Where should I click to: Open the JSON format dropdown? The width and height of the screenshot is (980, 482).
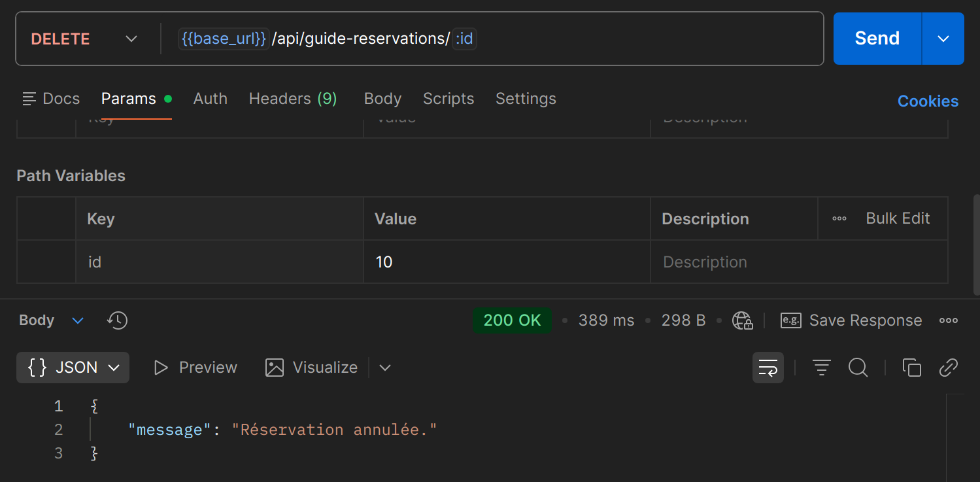coord(73,368)
